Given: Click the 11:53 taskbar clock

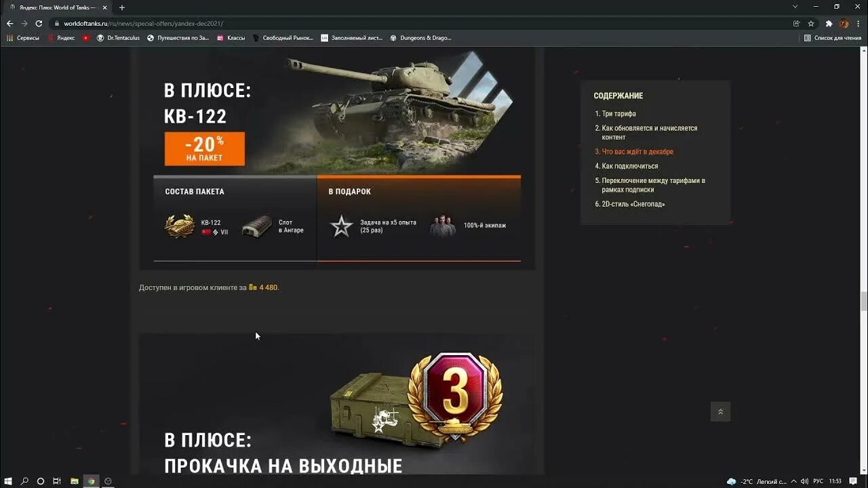Looking at the screenshot, I should click(x=835, y=481).
